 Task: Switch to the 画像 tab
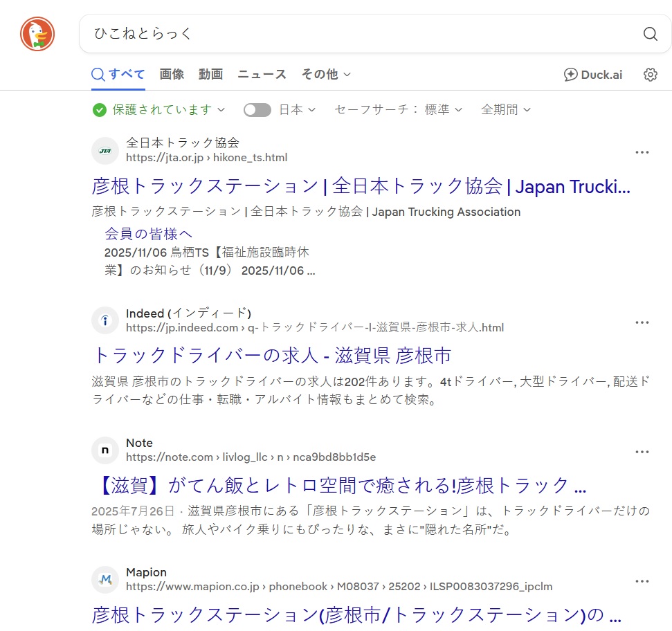(x=172, y=75)
